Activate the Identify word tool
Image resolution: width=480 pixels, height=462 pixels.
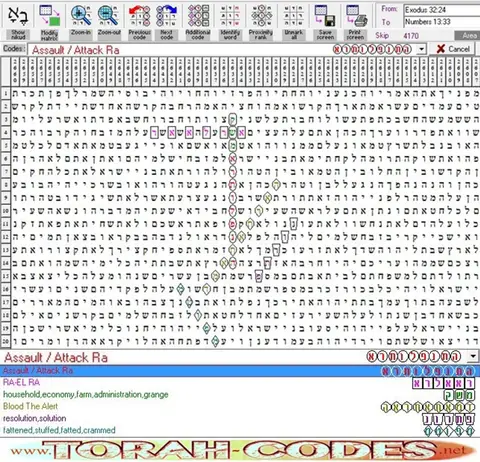tap(230, 22)
